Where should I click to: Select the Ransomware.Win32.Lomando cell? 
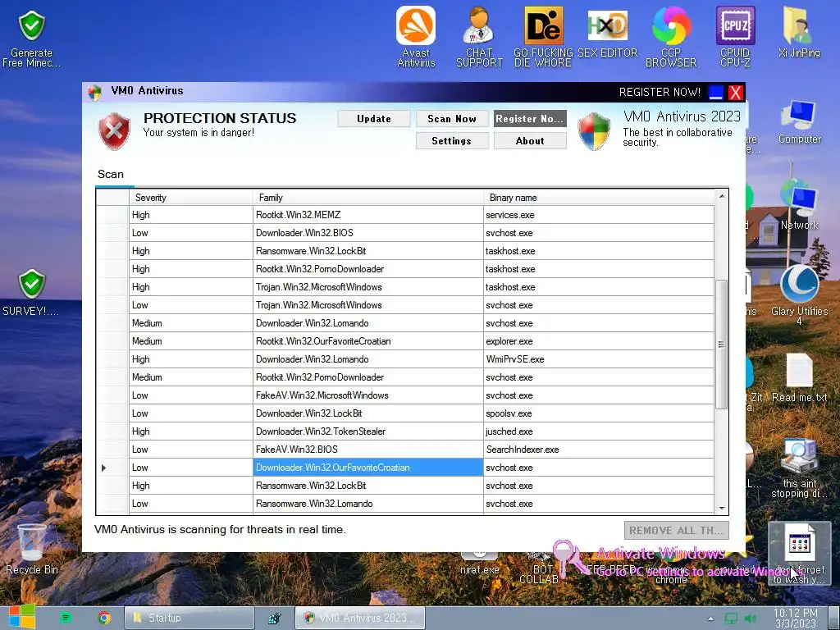pyautogui.click(x=368, y=504)
